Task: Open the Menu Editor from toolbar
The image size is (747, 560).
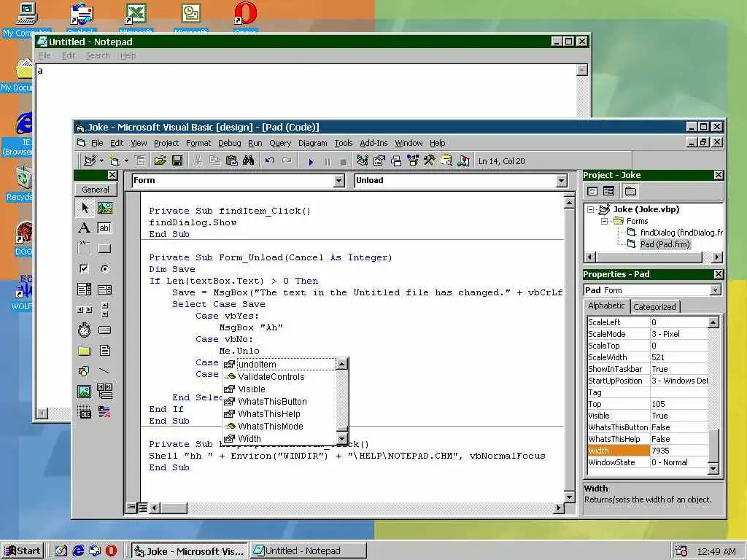Action: tap(139, 161)
